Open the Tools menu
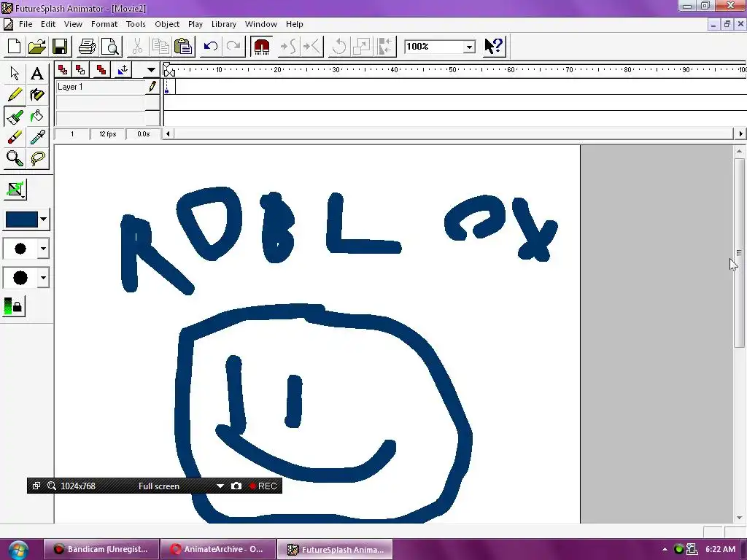This screenshot has width=747, height=560. [x=136, y=24]
